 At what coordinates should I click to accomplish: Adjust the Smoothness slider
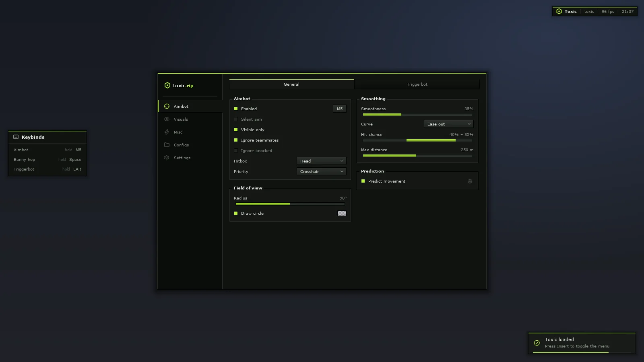[417, 115]
